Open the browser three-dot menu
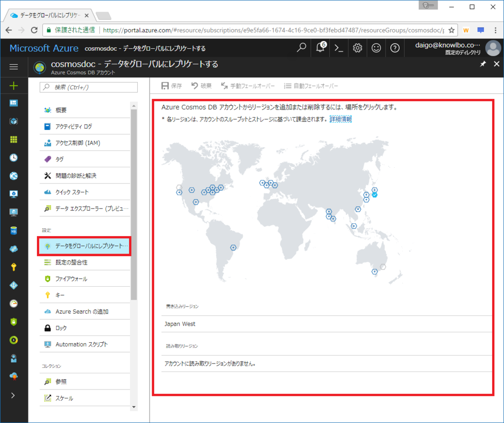Viewport: 504px width, 423px height. tap(495, 30)
